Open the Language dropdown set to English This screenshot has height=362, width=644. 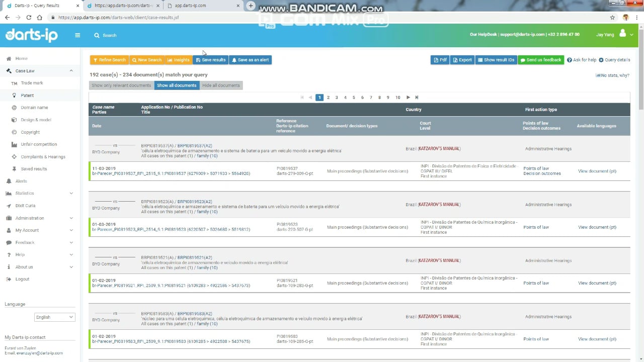[54, 317]
